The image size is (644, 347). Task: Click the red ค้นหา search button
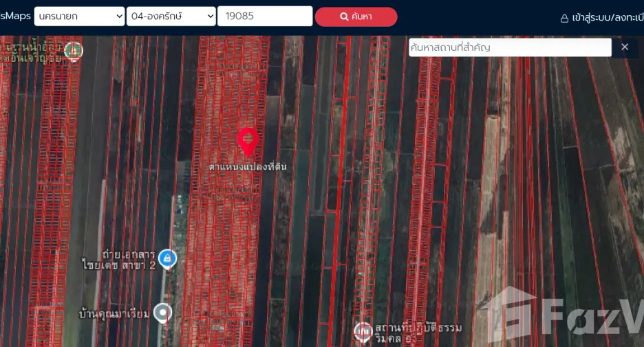356,16
